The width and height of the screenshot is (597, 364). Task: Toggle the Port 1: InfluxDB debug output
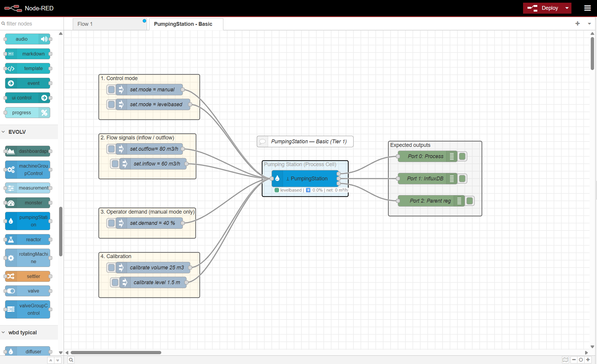click(462, 179)
